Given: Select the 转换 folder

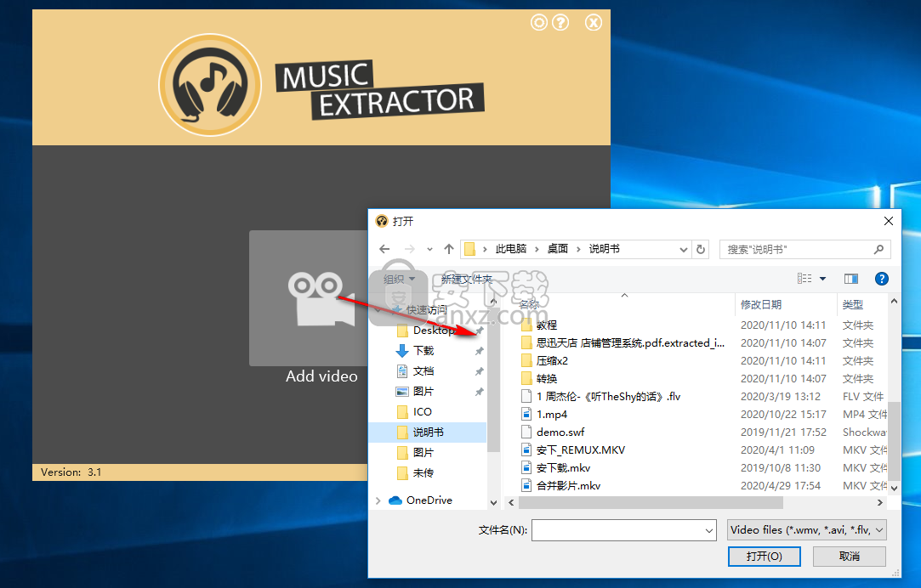Looking at the screenshot, I should pyautogui.click(x=546, y=378).
